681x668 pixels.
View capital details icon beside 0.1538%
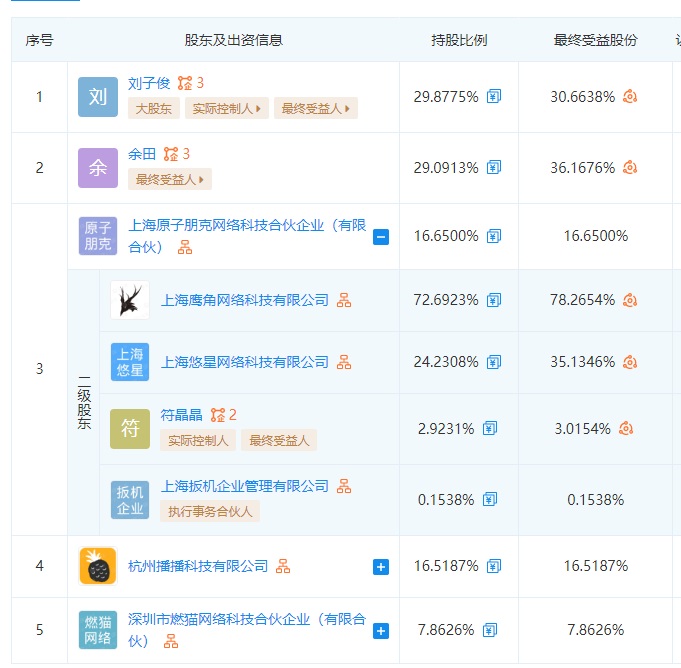click(x=489, y=499)
